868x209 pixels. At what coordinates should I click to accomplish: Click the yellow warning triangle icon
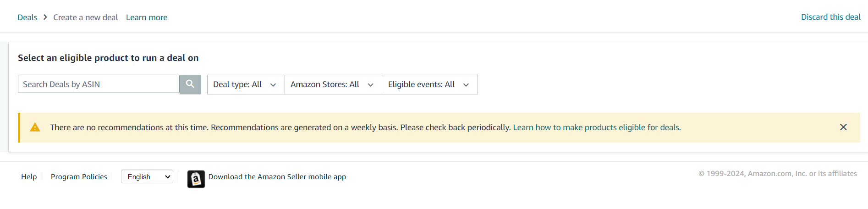[x=35, y=127]
